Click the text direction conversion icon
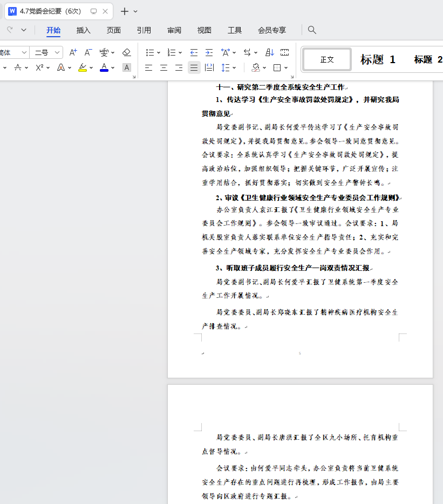The width and height of the screenshot is (443, 504). point(247,52)
